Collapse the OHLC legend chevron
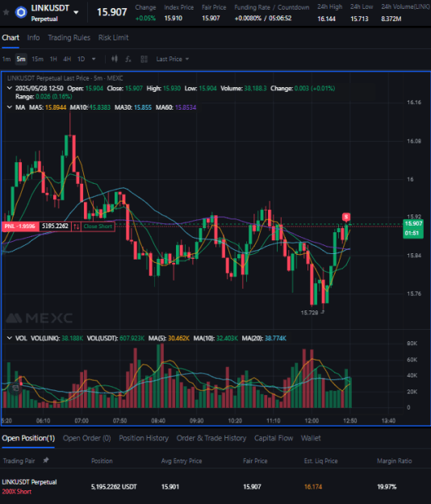Viewport: 431px width, 504px height. click(10, 88)
